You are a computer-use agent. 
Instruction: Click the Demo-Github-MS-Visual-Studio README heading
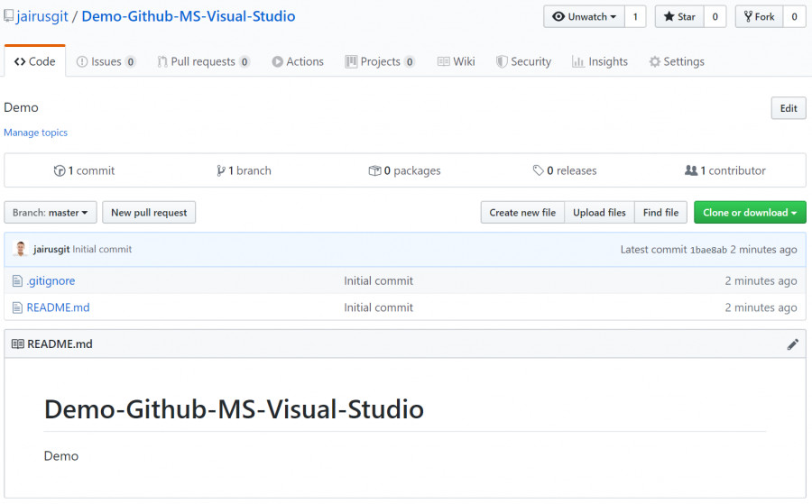point(234,409)
